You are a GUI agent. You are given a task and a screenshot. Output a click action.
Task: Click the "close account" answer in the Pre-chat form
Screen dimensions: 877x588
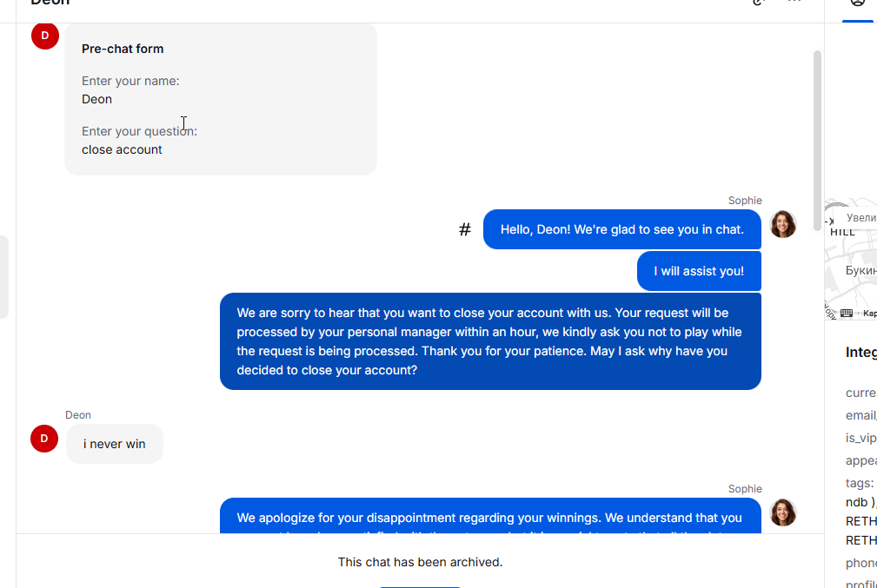click(x=122, y=149)
